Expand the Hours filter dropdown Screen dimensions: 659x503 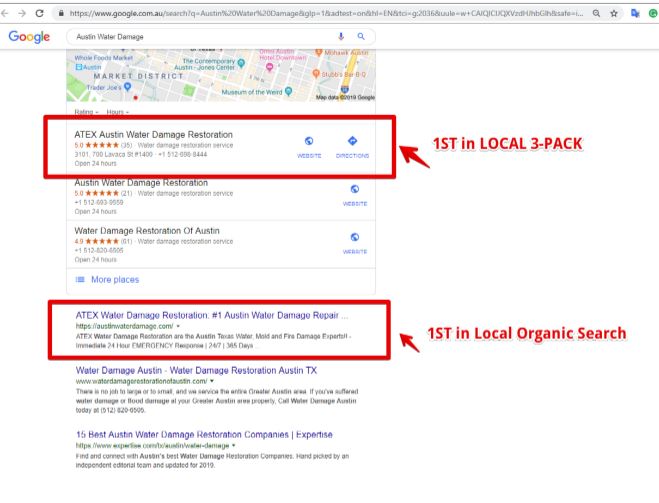pyautogui.click(x=118, y=112)
